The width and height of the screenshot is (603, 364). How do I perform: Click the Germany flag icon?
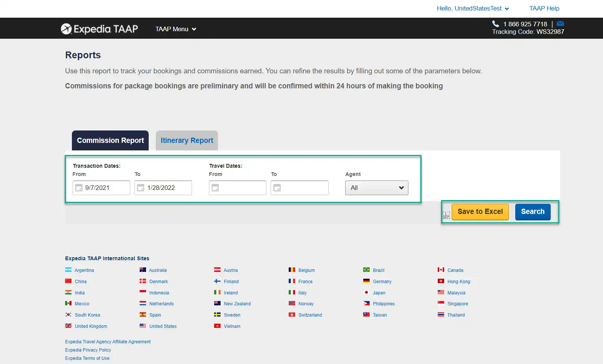[366, 281]
